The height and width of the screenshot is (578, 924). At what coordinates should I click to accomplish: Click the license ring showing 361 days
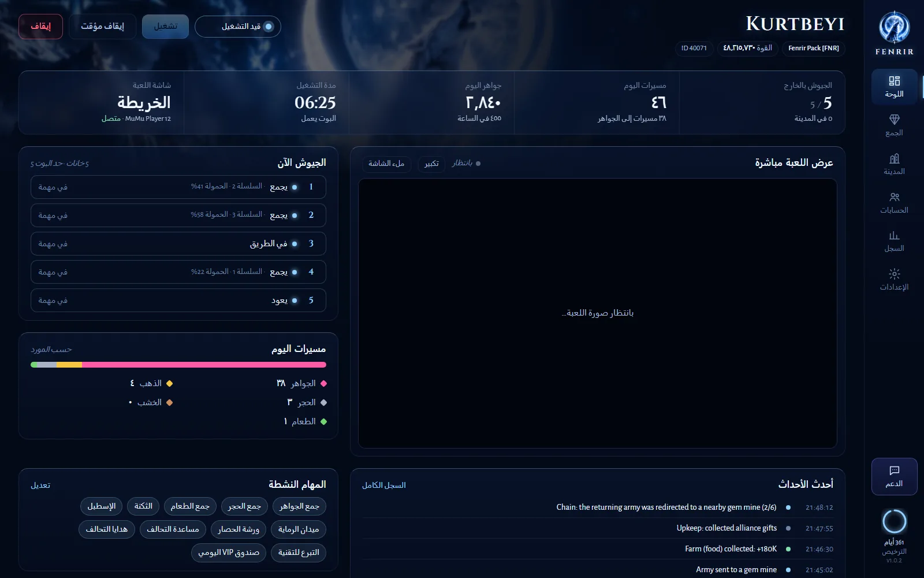pyautogui.click(x=894, y=521)
